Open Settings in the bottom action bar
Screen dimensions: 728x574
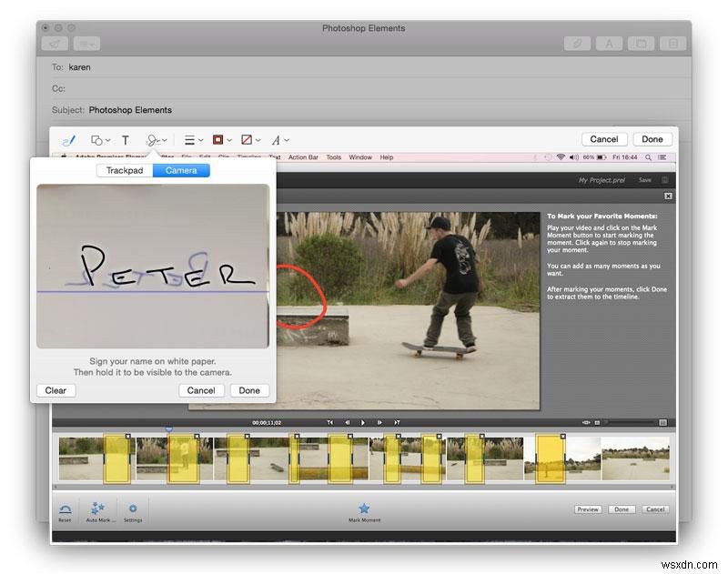coord(133,509)
